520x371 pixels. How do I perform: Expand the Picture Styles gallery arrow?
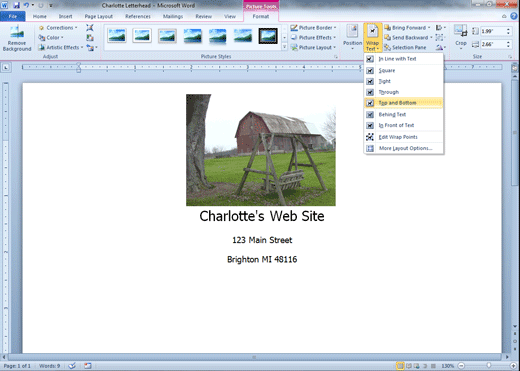[284, 47]
